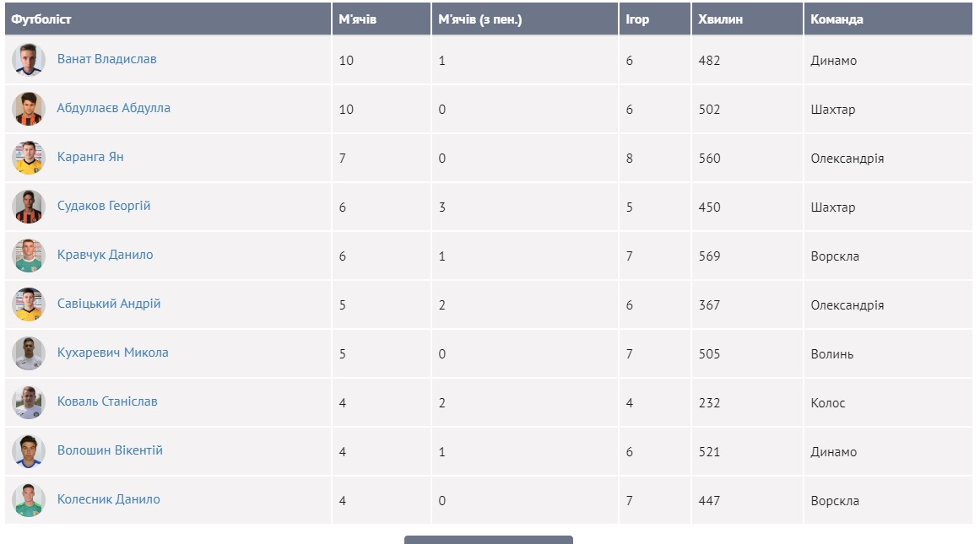This screenshot has height=544, width=980.
Task: Open the Судаков Георгій name link
Action: 104,206
